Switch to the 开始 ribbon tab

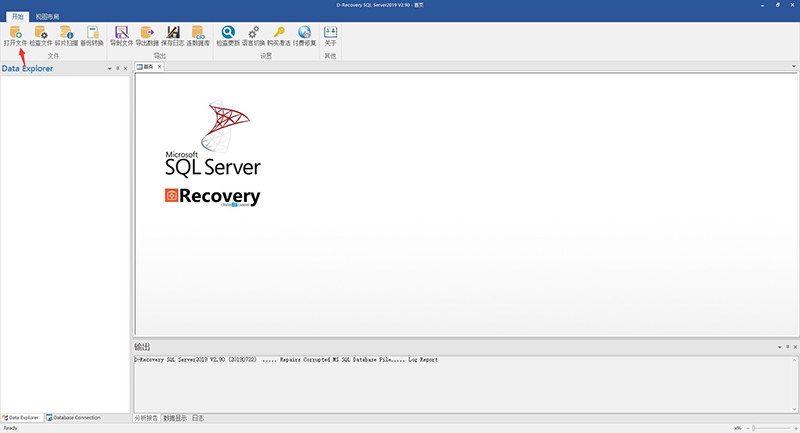tap(17, 17)
